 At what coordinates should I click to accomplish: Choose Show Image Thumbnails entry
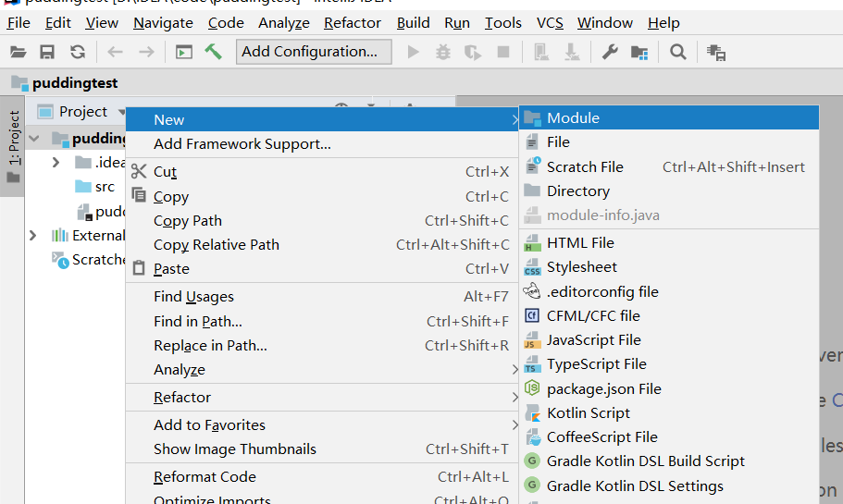point(322,449)
